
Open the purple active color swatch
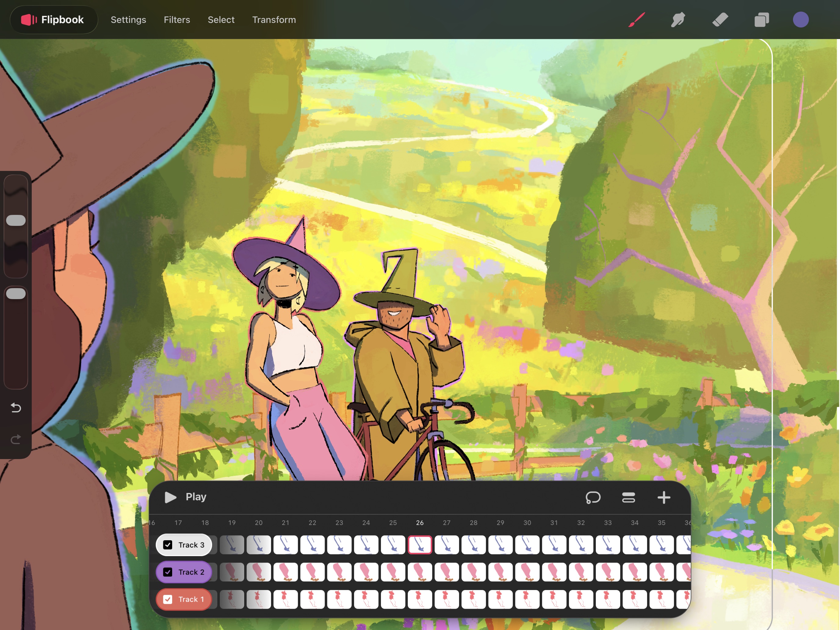[x=801, y=20]
